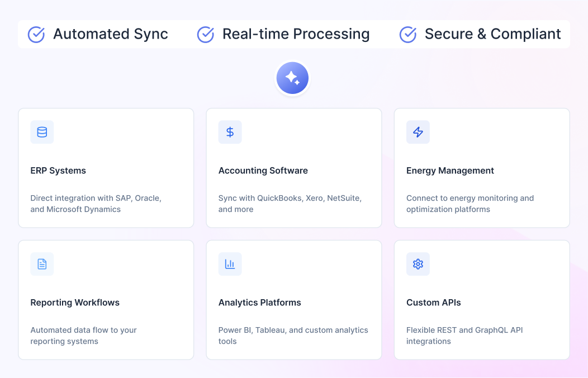Click the 'Flexible REST and GraphQL API' description
The width and height of the screenshot is (588, 378).
point(464,336)
